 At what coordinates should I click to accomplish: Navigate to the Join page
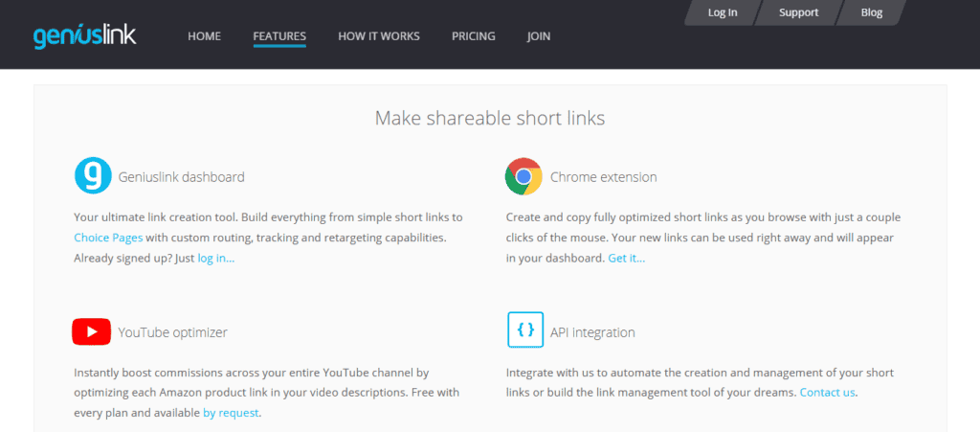pyautogui.click(x=539, y=36)
